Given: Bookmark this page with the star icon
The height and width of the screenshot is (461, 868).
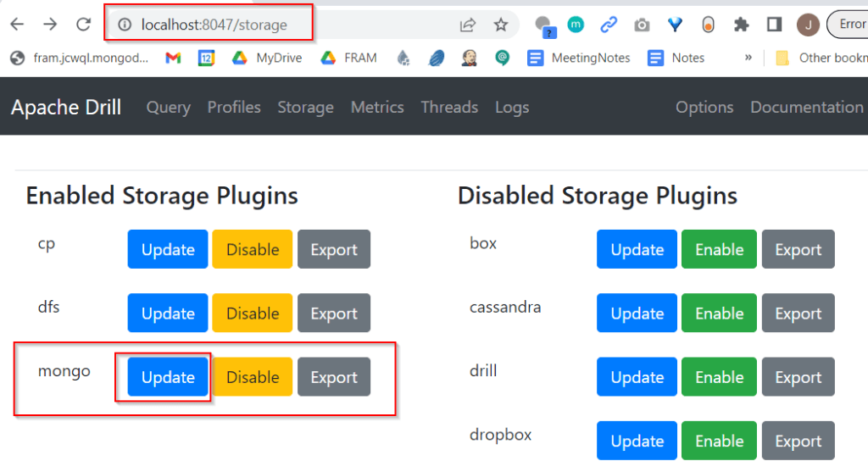Looking at the screenshot, I should click(x=501, y=25).
